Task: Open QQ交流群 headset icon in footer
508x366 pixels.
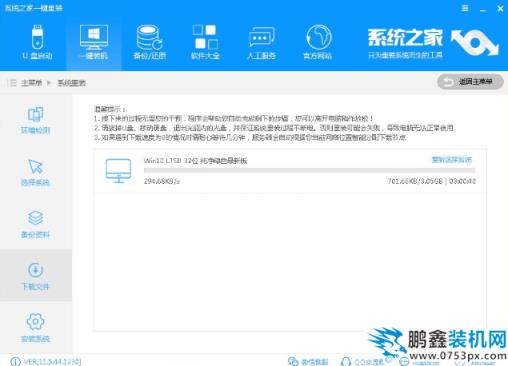Action: [x=346, y=362]
